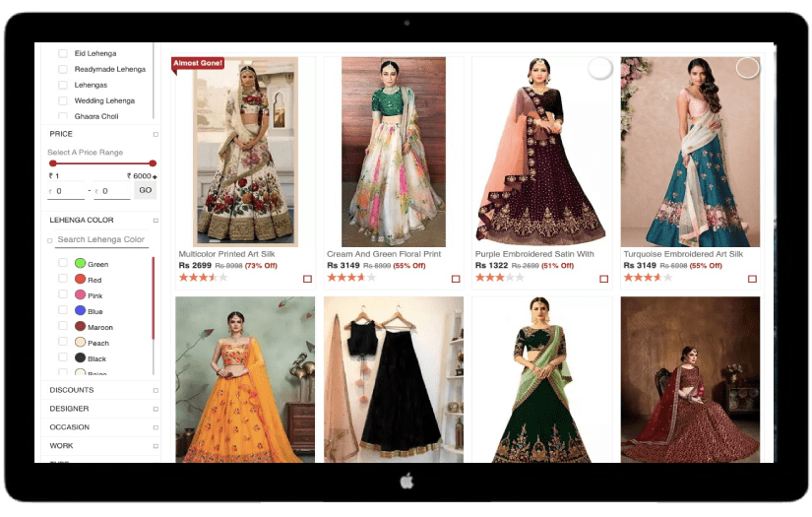Expand the WORK filter section

pos(156,446)
